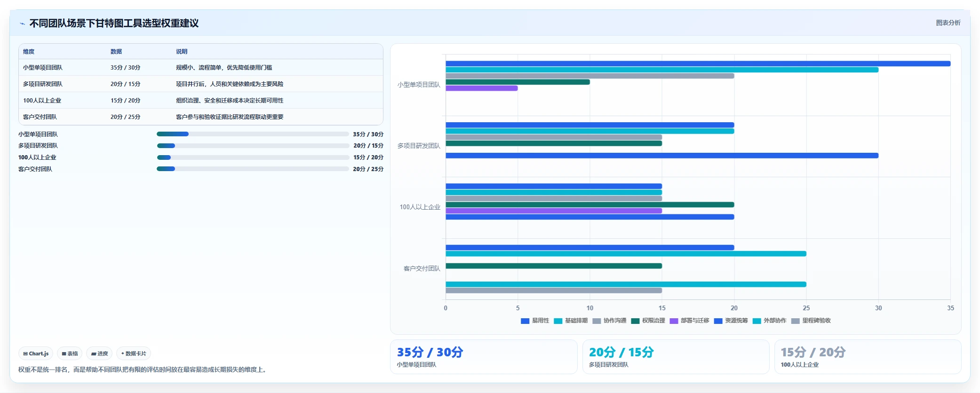Screen dimensions: 980x393
Task: Click table cell 15分 / 20分
Action: click(125, 101)
